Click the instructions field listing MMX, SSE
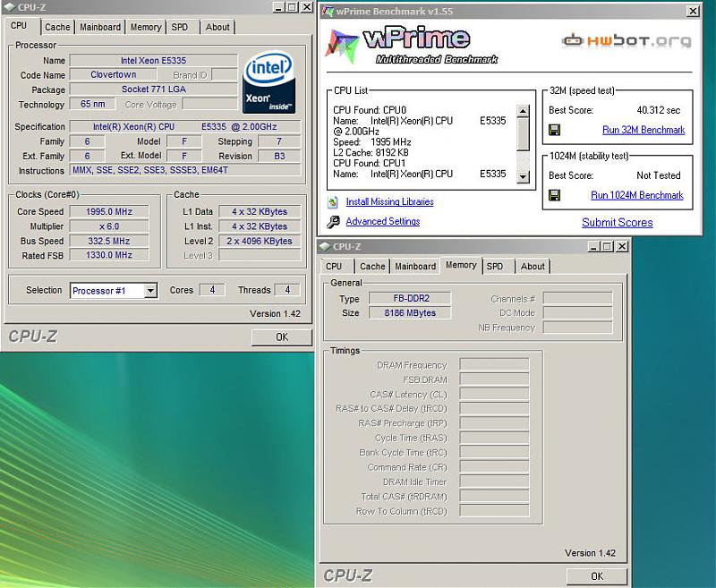The height and width of the screenshot is (588, 716). click(185, 170)
